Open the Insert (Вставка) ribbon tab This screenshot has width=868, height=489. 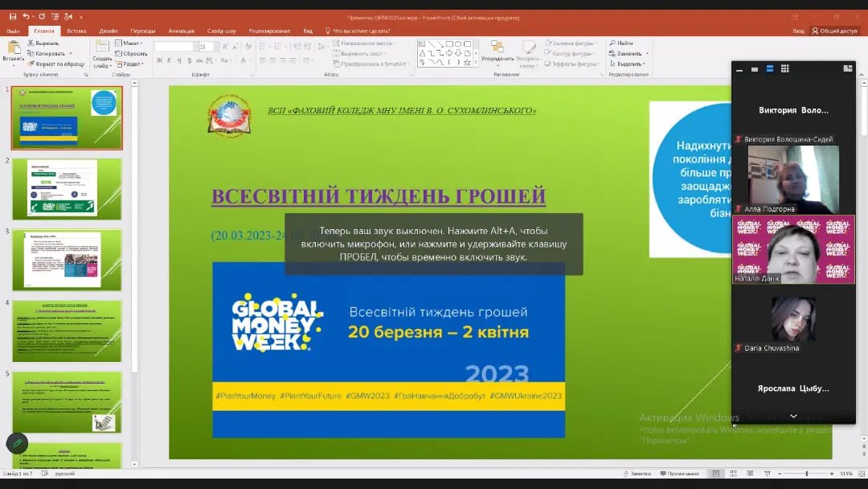click(x=76, y=31)
